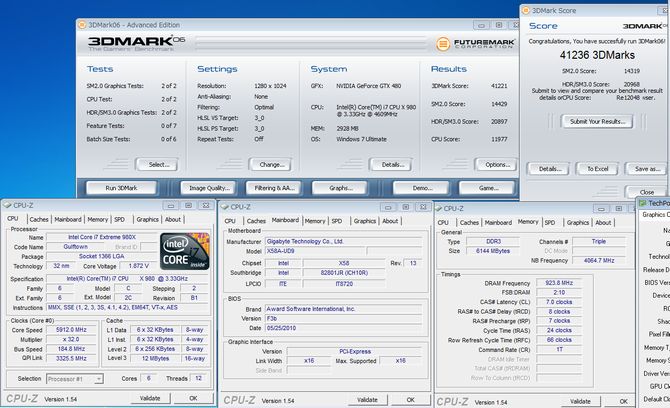This screenshot has width=670, height=408.
Task: Click the Run 3DMark button
Action: click(121, 188)
